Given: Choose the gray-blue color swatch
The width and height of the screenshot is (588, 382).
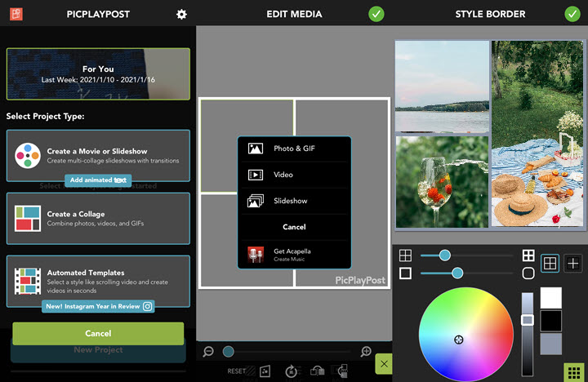Looking at the screenshot, I should pyautogui.click(x=551, y=344).
